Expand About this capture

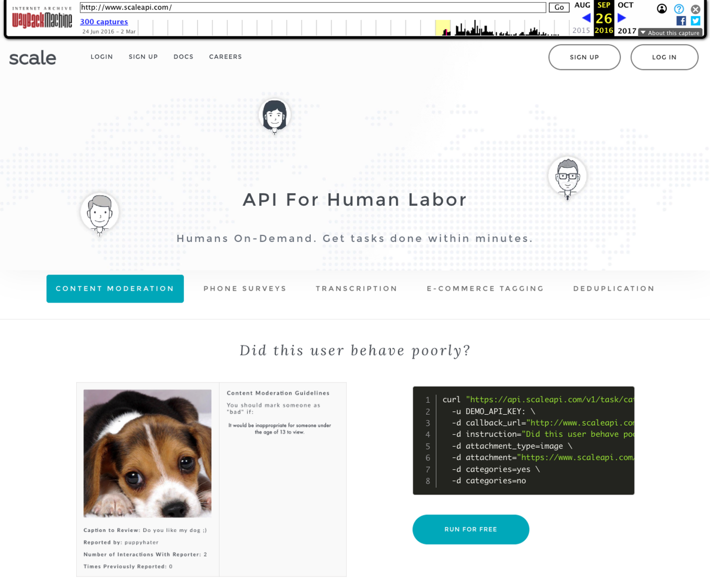coord(671,33)
